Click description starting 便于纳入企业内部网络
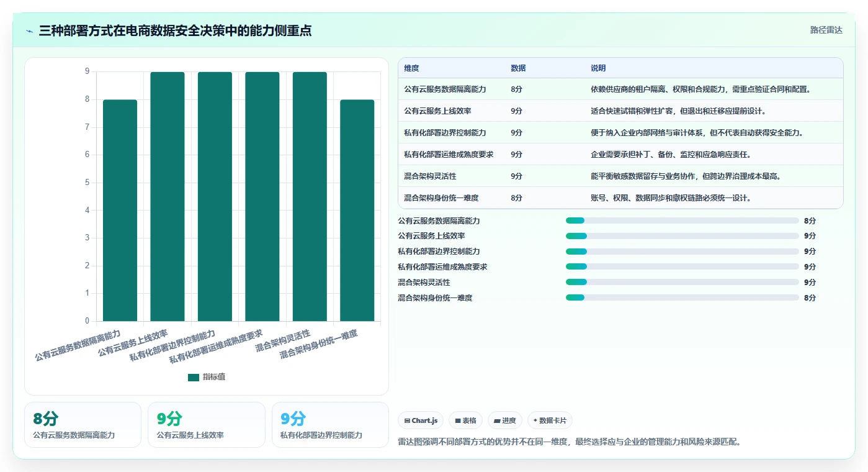This screenshot has width=868, height=472. (x=697, y=133)
